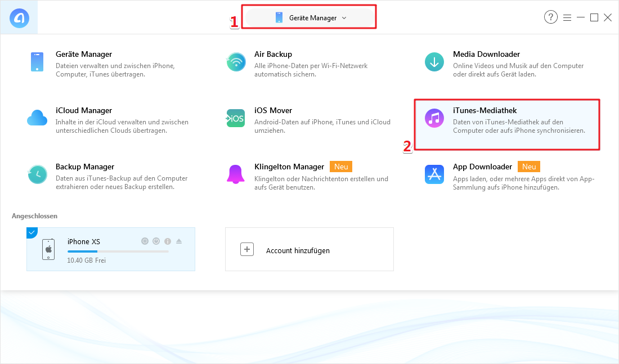Click the Neu badge next to App Downloader
Image resolution: width=619 pixels, height=364 pixels.
[528, 167]
